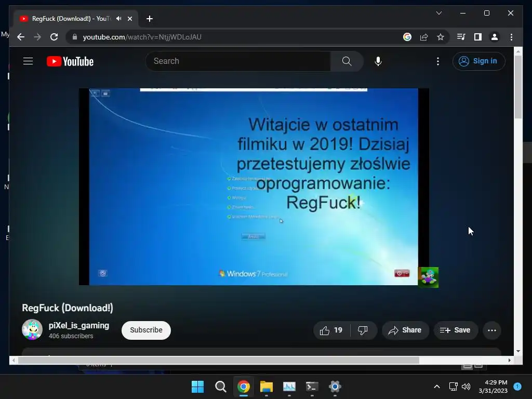Open Windows taskbar search

tap(220, 387)
